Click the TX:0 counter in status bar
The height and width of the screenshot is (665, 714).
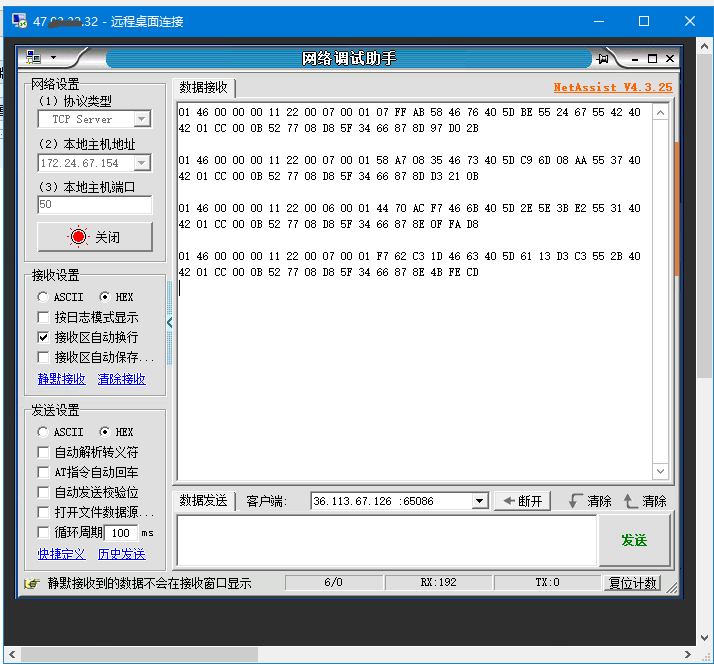547,583
